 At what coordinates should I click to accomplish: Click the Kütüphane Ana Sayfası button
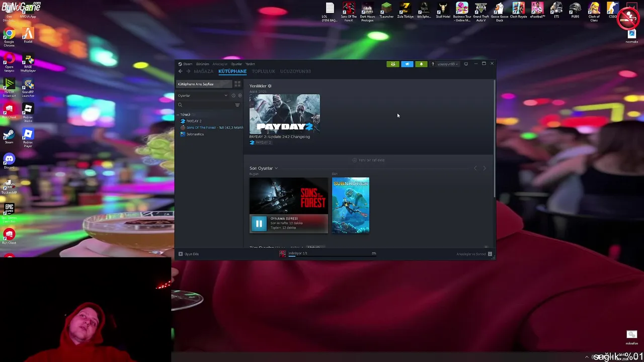(204, 84)
